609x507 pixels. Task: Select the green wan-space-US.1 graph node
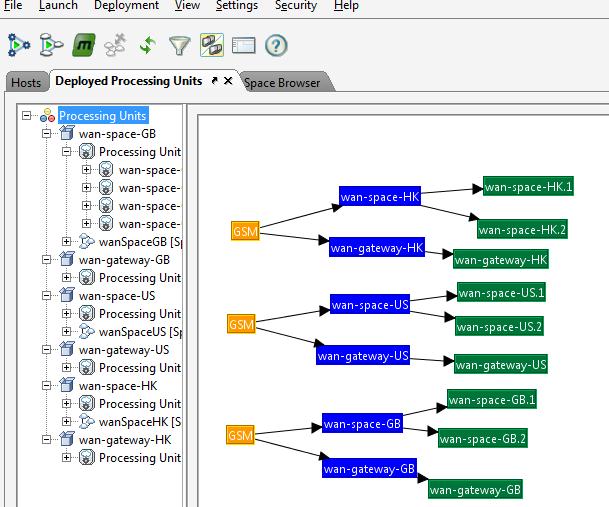click(501, 292)
